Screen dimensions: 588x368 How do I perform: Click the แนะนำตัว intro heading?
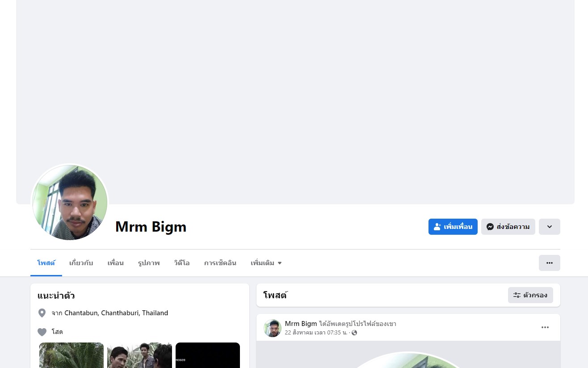point(56,296)
